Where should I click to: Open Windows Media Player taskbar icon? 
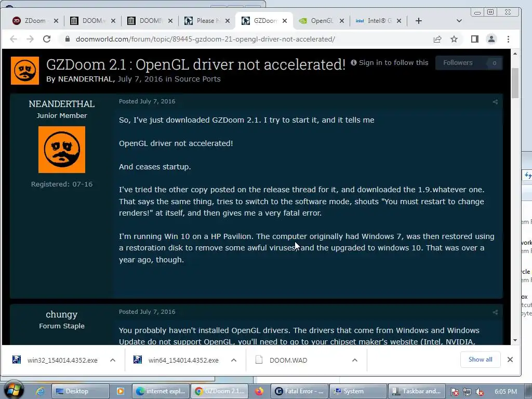coord(121,392)
